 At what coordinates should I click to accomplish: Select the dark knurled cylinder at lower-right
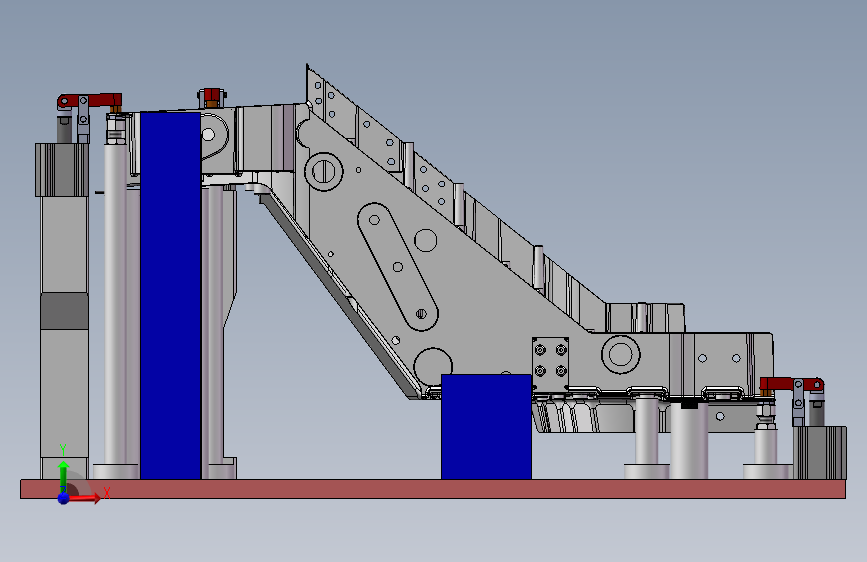[821, 452]
